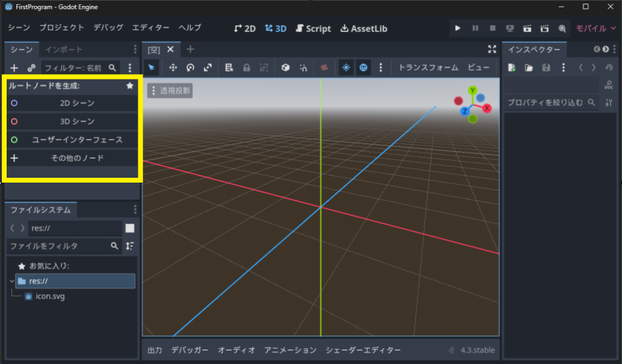Close the [空] scene tab

tap(171, 49)
